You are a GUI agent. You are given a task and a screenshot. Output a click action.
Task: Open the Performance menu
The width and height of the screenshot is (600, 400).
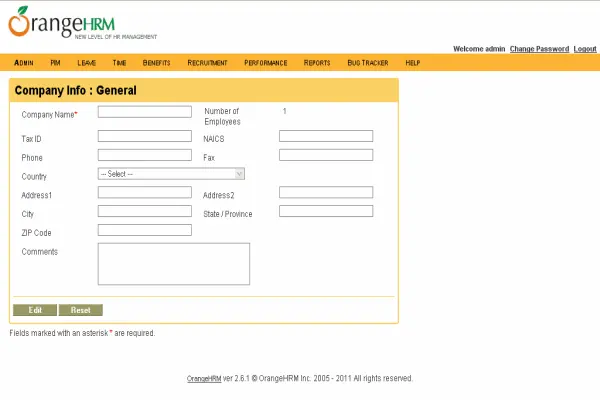(x=265, y=63)
